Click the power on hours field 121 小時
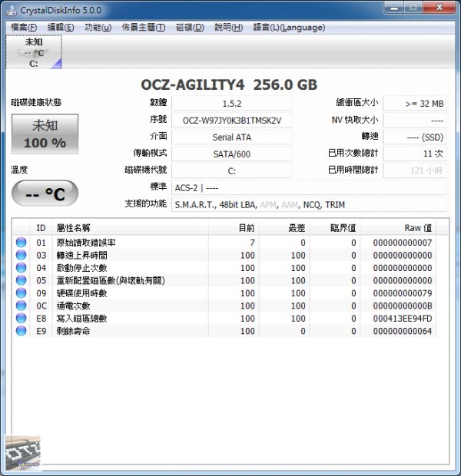This screenshot has width=461, height=476. coord(415,170)
